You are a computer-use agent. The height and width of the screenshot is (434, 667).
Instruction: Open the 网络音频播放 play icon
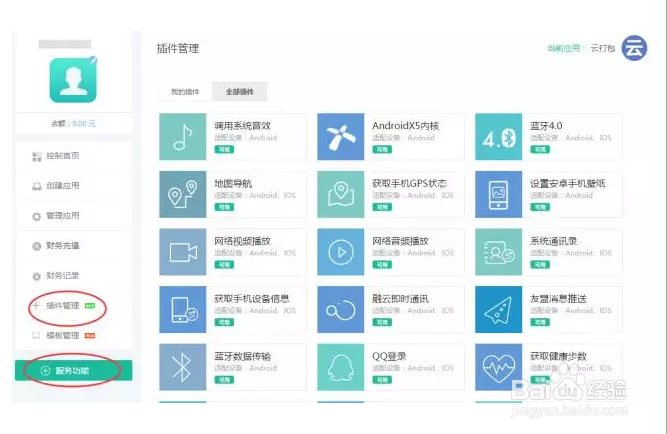pyautogui.click(x=340, y=252)
